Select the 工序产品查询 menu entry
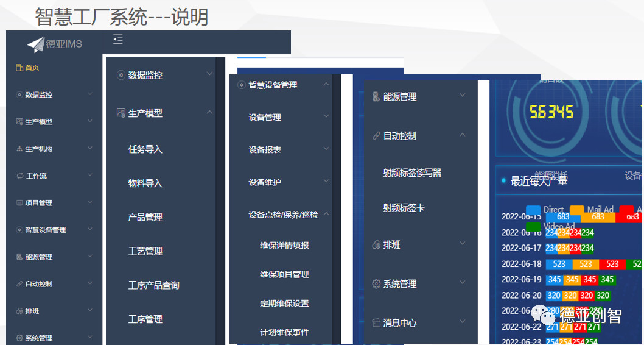644x345 pixels. click(x=153, y=285)
